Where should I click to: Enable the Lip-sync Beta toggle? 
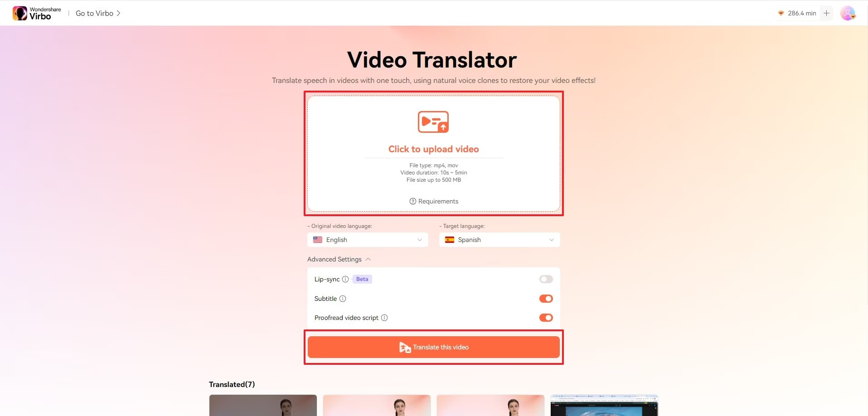coord(546,279)
